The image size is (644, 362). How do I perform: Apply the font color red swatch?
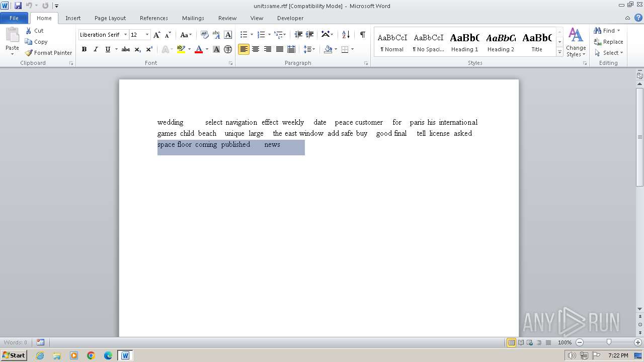point(199,49)
